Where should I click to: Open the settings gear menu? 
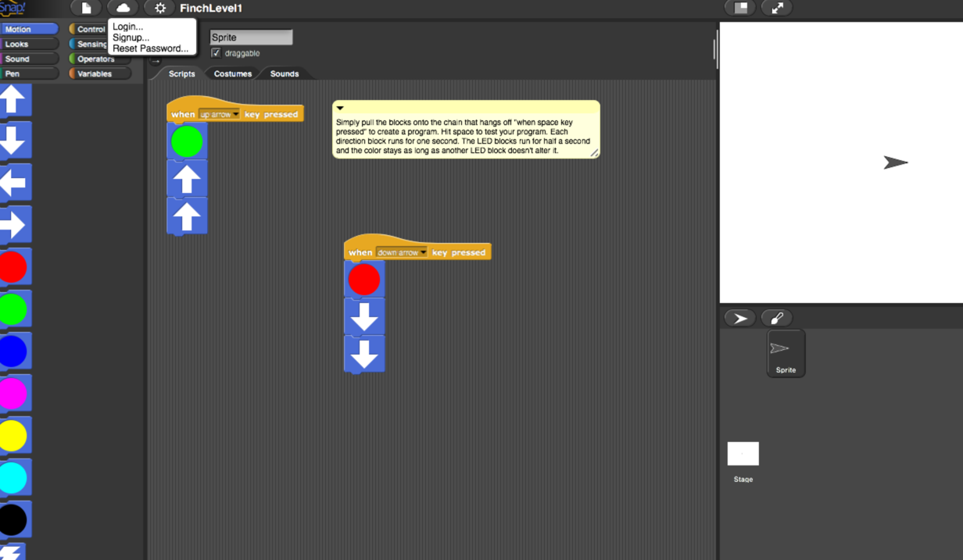click(x=160, y=8)
